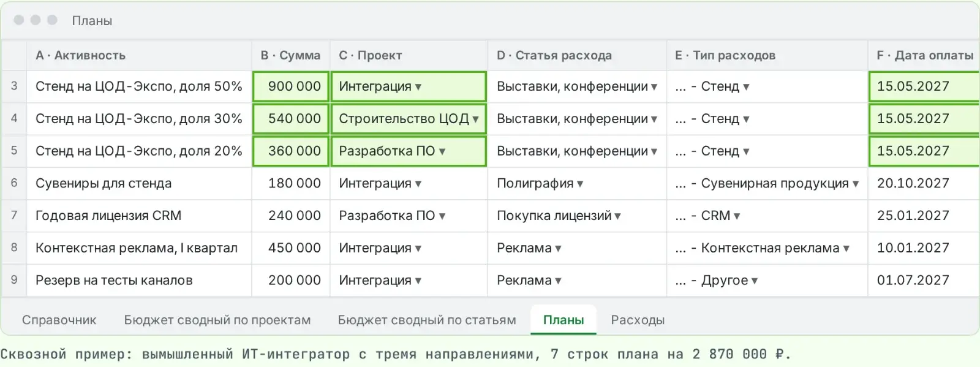Click date cell 25.01.2027
This screenshot has width=980, height=367.
coord(924,216)
